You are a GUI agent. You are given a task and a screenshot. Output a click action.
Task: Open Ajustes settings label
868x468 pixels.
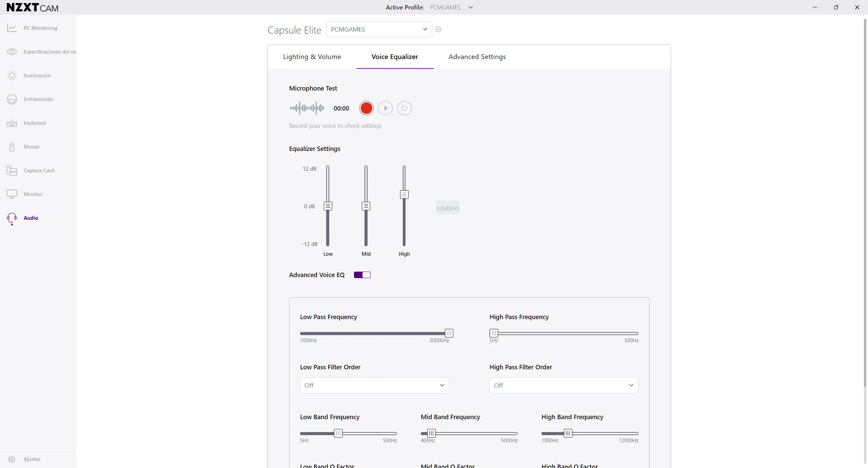coord(32,459)
